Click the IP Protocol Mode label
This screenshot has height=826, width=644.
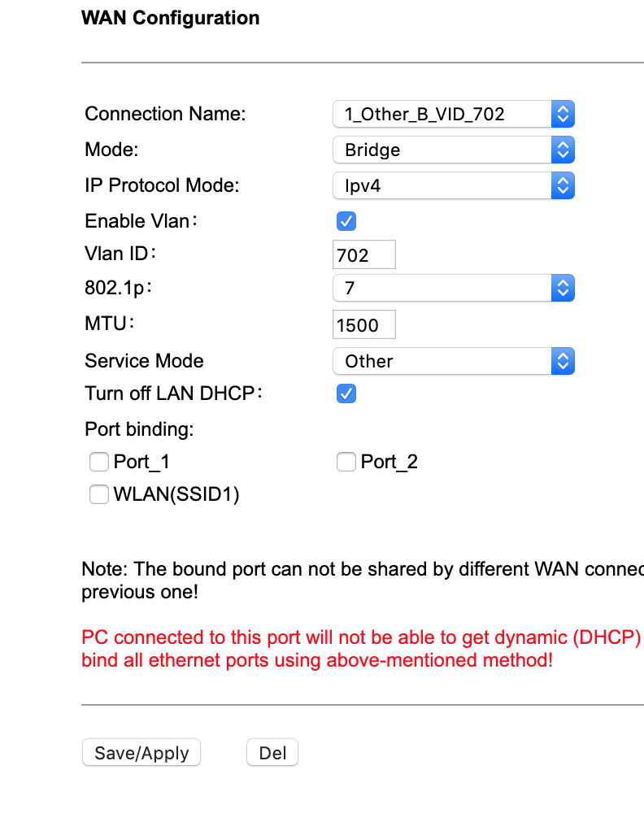[162, 185]
